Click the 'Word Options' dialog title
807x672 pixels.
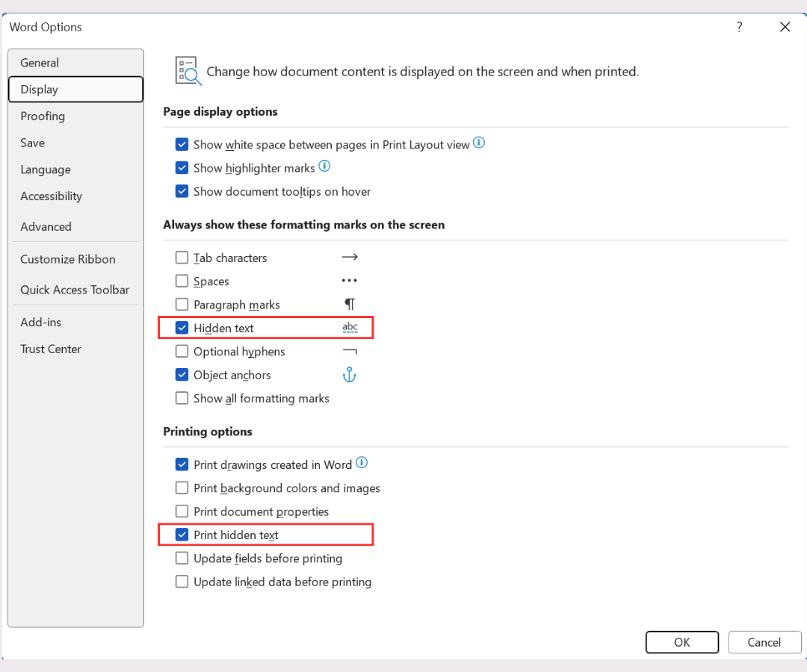click(x=46, y=27)
